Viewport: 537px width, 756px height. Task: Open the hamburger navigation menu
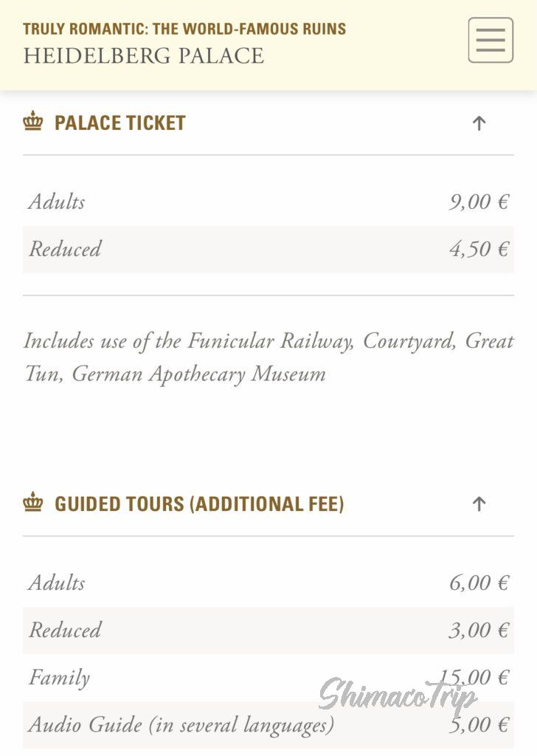tap(491, 40)
